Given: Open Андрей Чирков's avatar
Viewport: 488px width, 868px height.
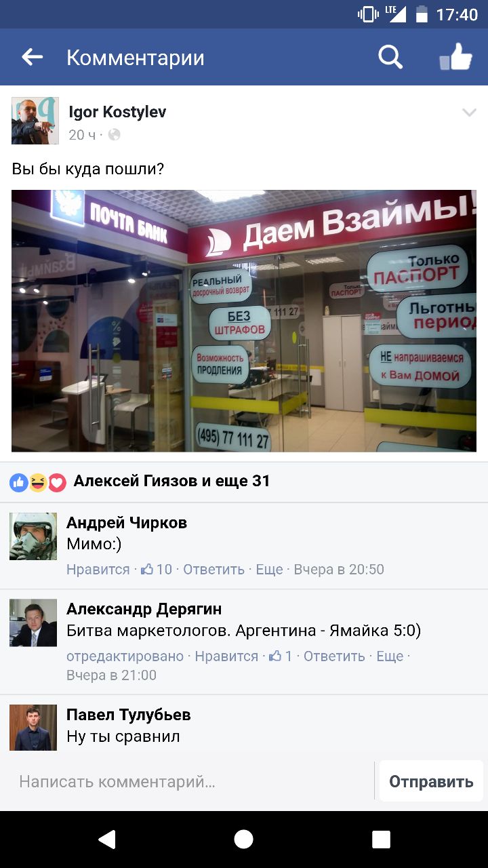Looking at the screenshot, I should coord(33,536).
